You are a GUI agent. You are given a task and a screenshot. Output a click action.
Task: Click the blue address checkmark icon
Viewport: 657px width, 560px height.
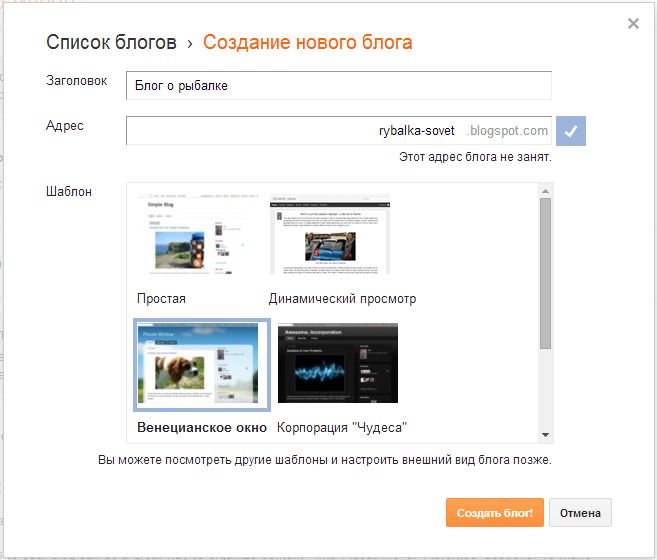tap(571, 131)
